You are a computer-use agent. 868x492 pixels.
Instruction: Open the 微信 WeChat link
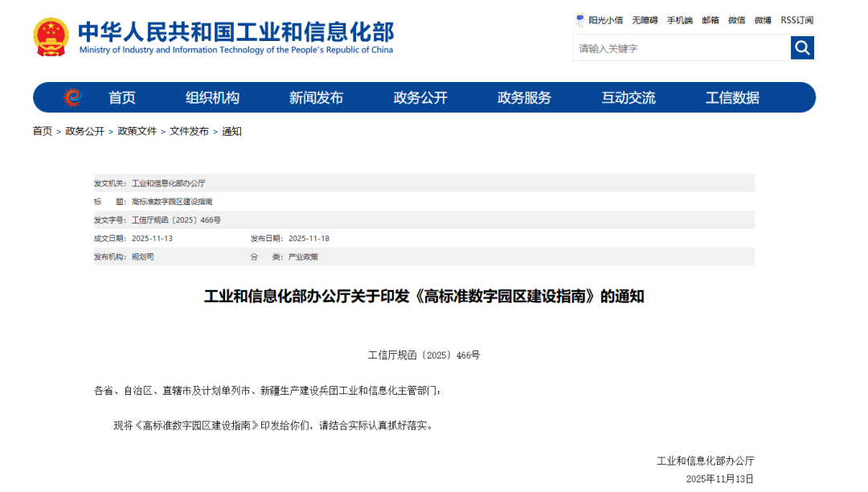(x=736, y=20)
